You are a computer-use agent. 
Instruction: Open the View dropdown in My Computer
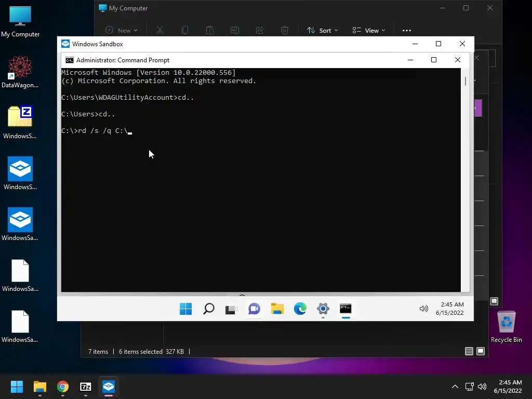pyautogui.click(x=369, y=30)
